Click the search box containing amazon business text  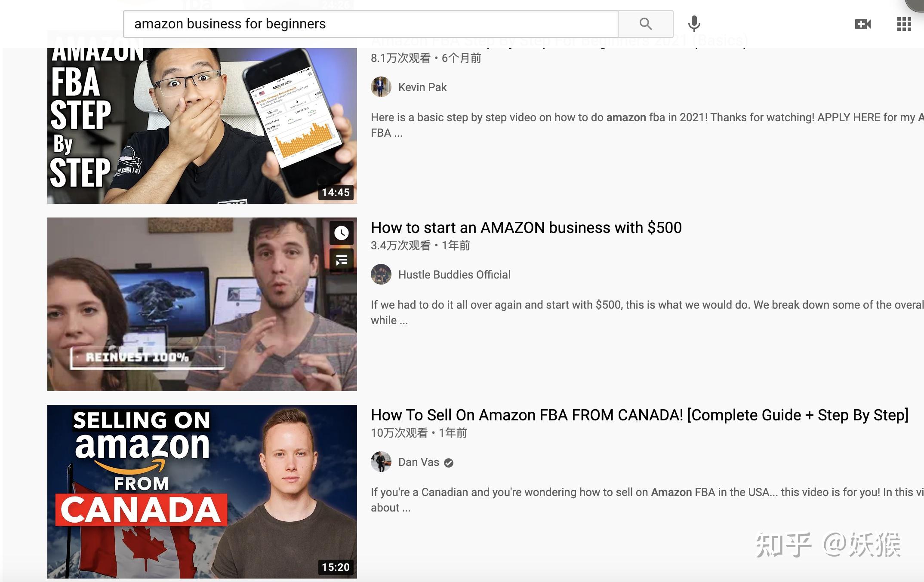tap(370, 24)
